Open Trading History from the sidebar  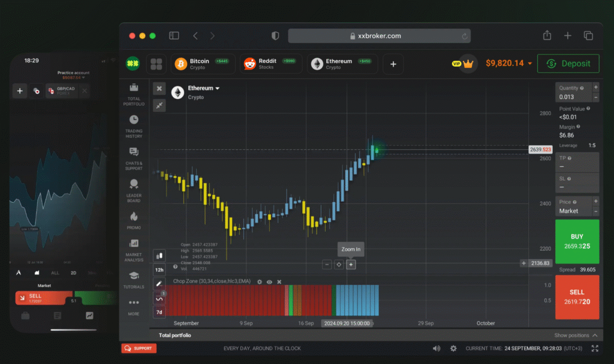pos(134,127)
